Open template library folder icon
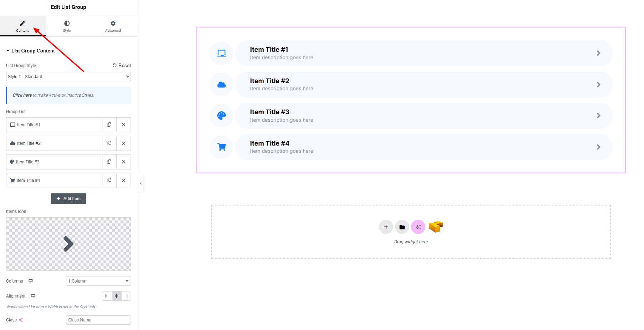This screenshot has height=330, width=644. pyautogui.click(x=402, y=227)
